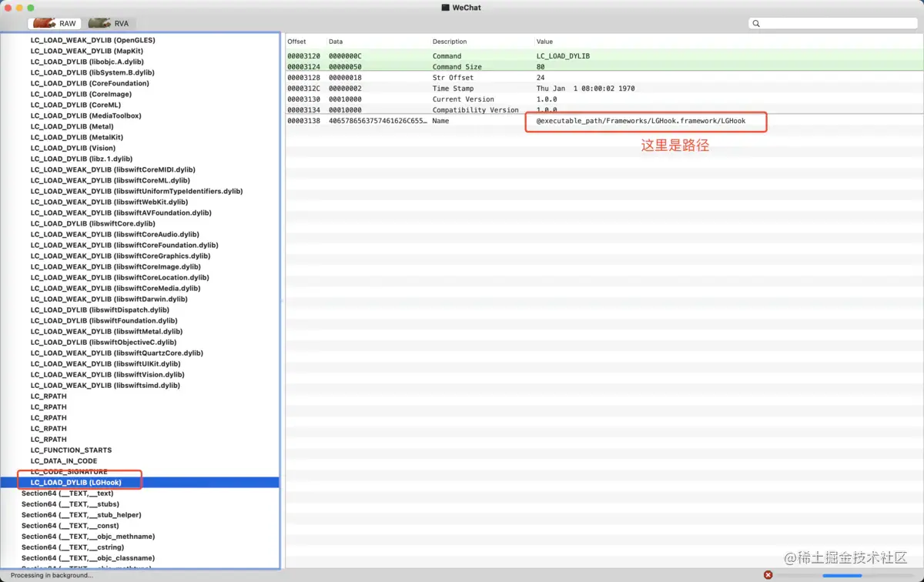Image resolution: width=924 pixels, height=582 pixels.
Task: Select LC_LOAD_WEAK_DYLIB (libswiftCoreLocation.dylib)
Action: [x=120, y=277]
